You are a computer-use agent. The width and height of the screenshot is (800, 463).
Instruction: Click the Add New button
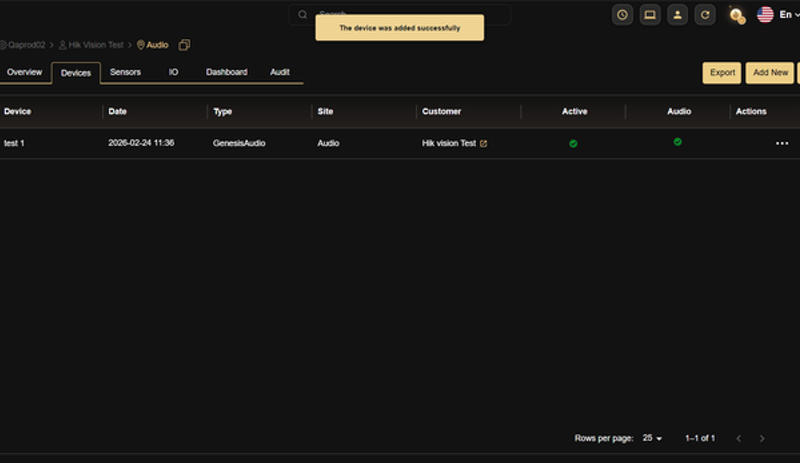pyautogui.click(x=770, y=72)
